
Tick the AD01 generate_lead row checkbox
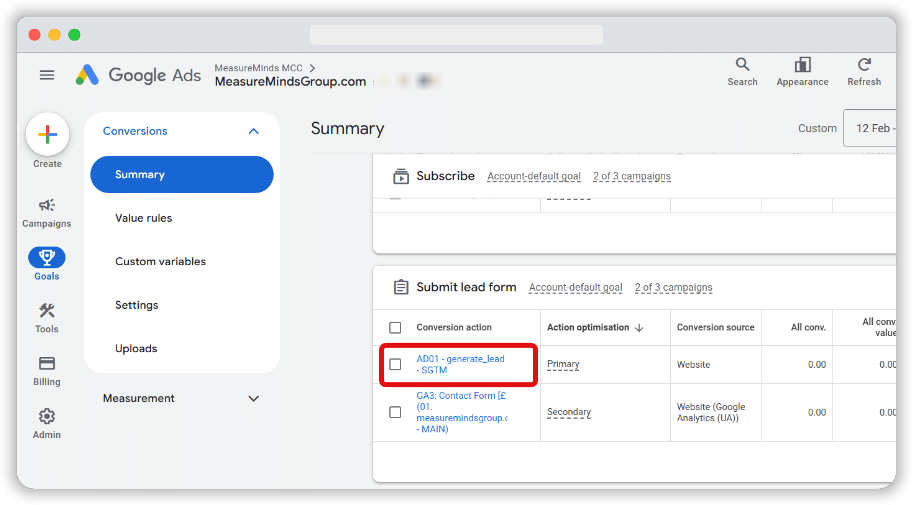[395, 364]
